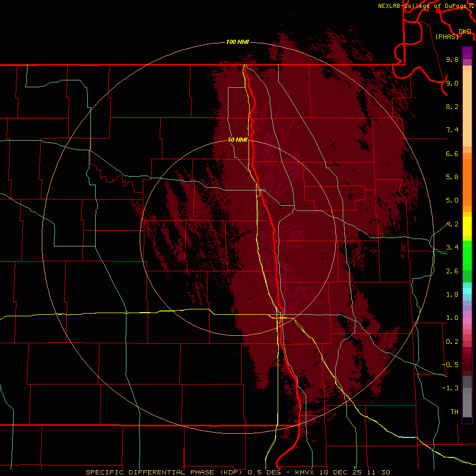Select the 1.8 legend value
476x476 pixels.
452,295
